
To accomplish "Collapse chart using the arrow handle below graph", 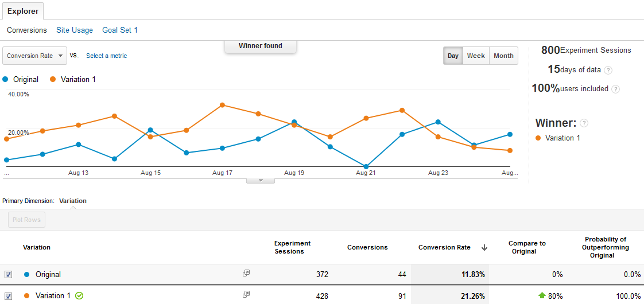I will point(260,181).
